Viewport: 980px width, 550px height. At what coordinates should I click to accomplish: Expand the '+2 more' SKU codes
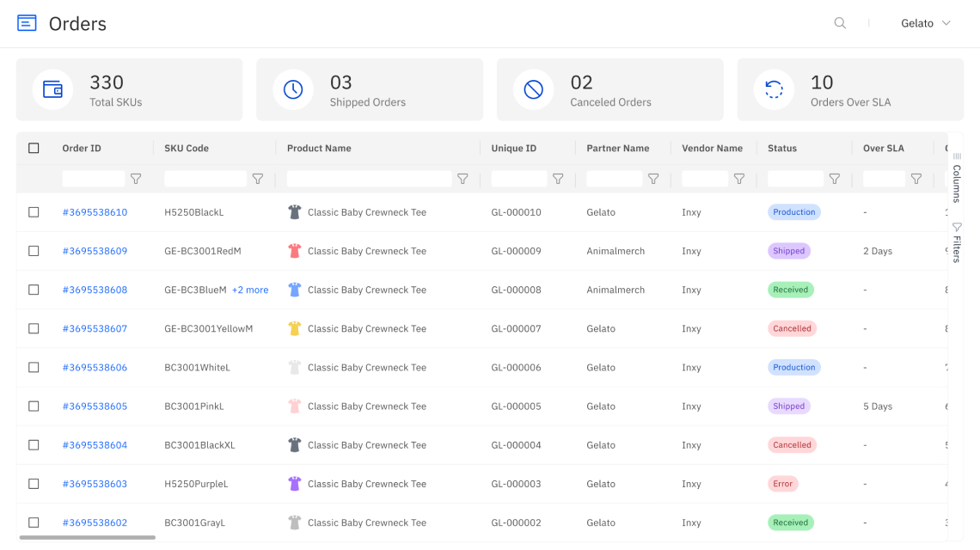(250, 290)
